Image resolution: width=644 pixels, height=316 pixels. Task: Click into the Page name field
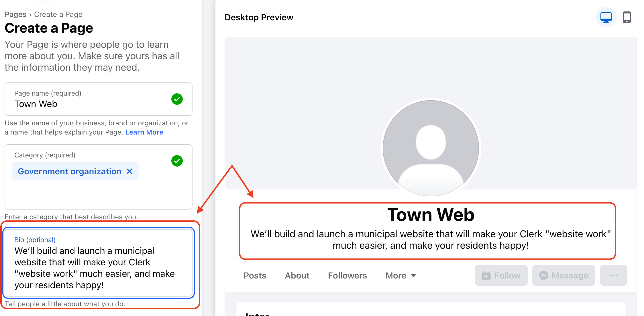(x=99, y=99)
